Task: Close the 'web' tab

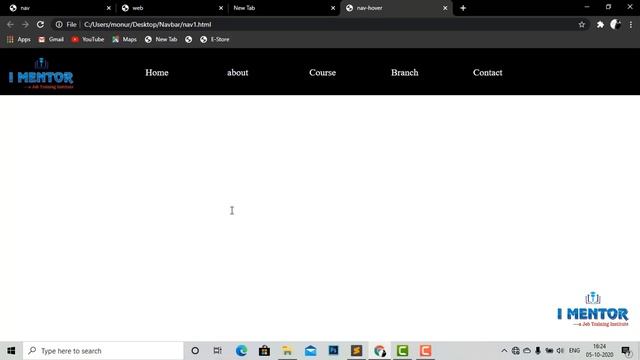Action: (x=221, y=8)
